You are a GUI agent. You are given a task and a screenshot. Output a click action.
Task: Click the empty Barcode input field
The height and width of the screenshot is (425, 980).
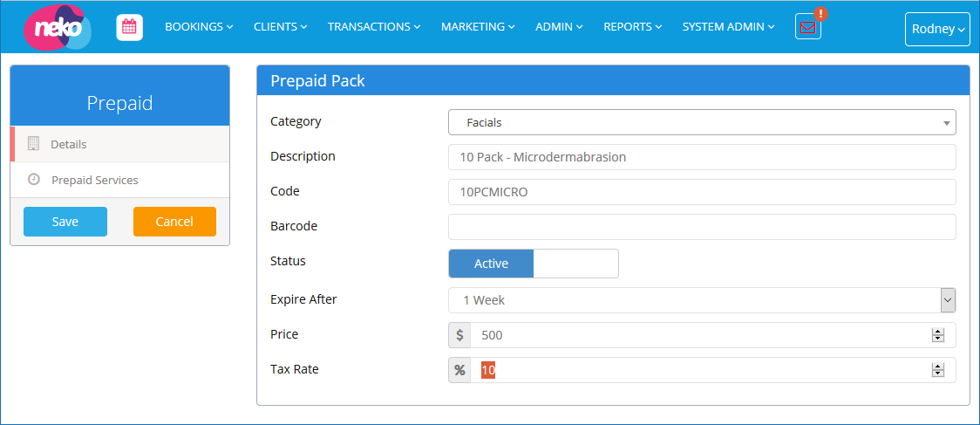[701, 227]
